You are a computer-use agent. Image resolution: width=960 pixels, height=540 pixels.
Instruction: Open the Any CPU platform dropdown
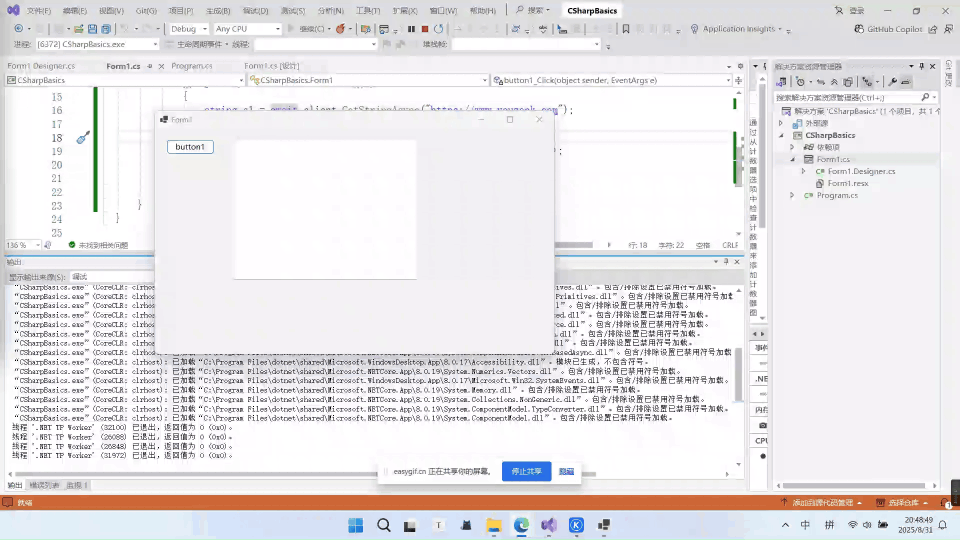(x=247, y=29)
